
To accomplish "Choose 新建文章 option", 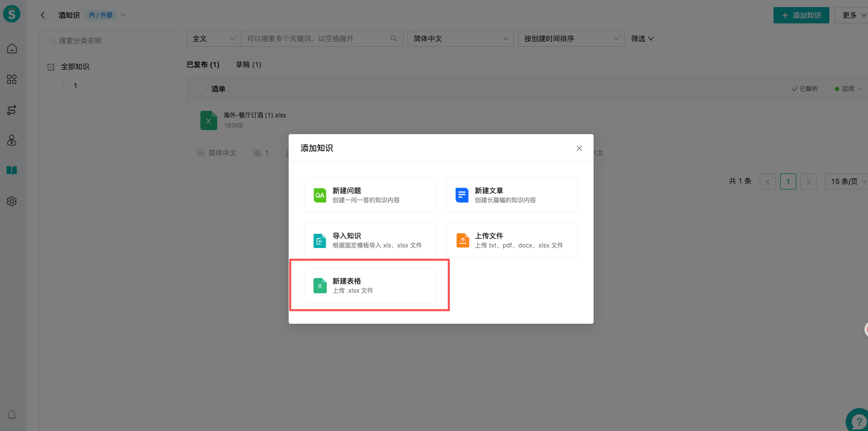I will pyautogui.click(x=512, y=195).
